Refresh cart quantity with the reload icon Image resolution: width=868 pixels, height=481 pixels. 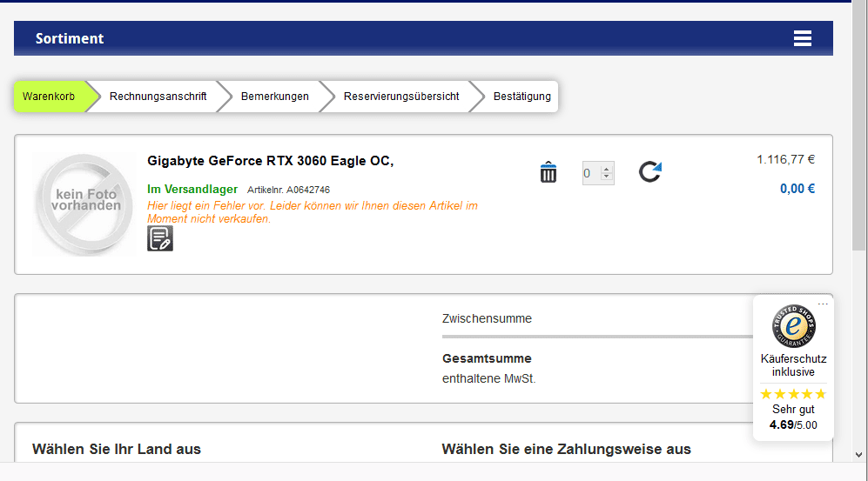tap(649, 171)
